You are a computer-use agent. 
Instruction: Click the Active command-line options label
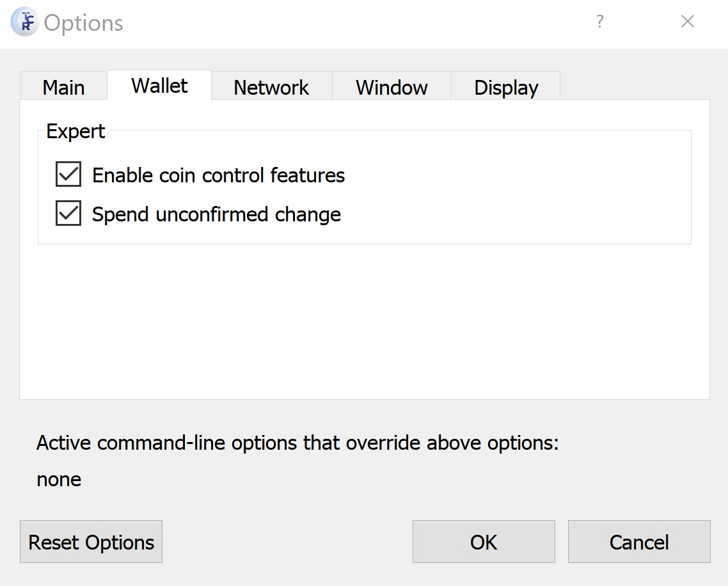297,443
